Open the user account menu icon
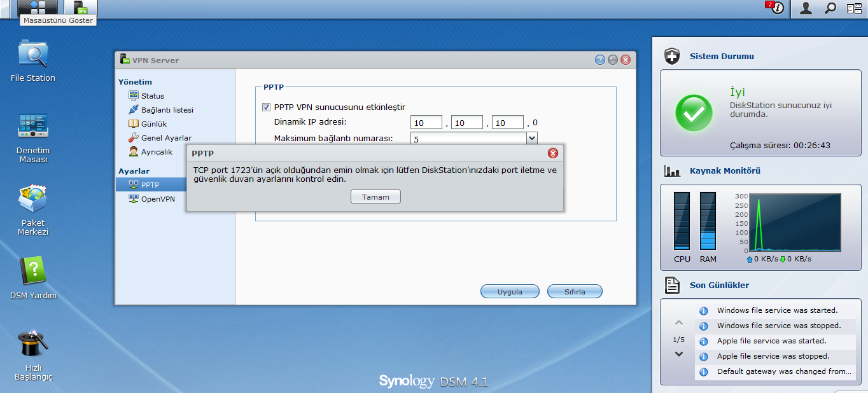868x393 pixels. [x=806, y=8]
